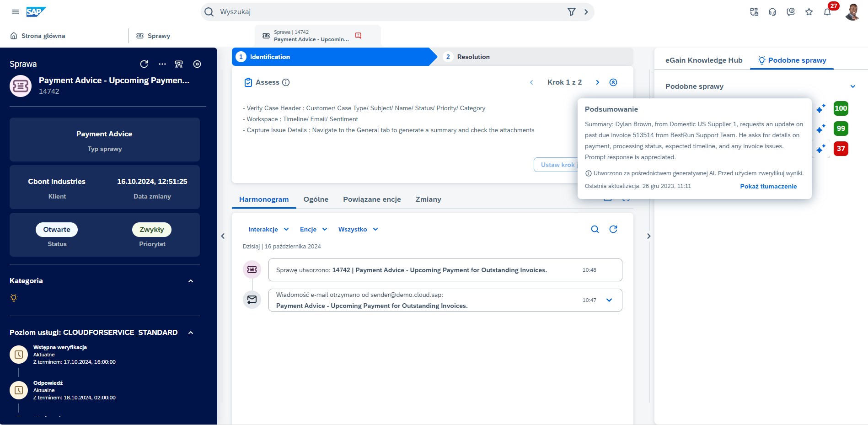Switch to the Resolution step tab
Screen dimensions: 868x425
pos(473,57)
